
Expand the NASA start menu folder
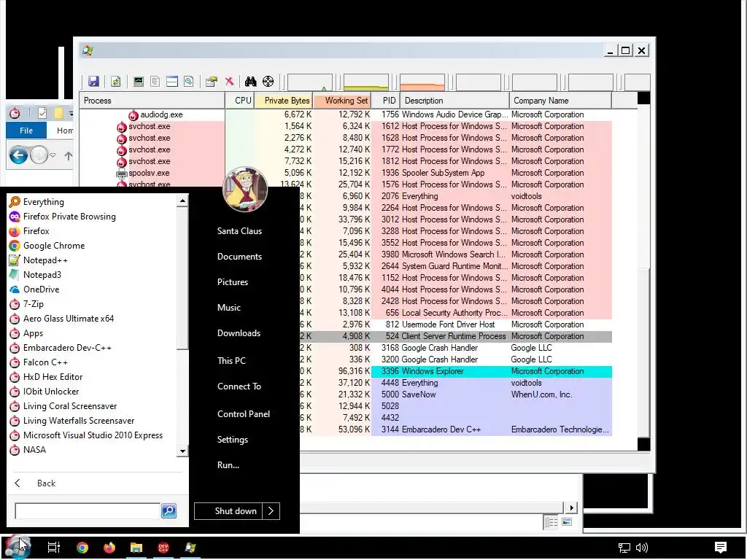pyautogui.click(x=93, y=450)
